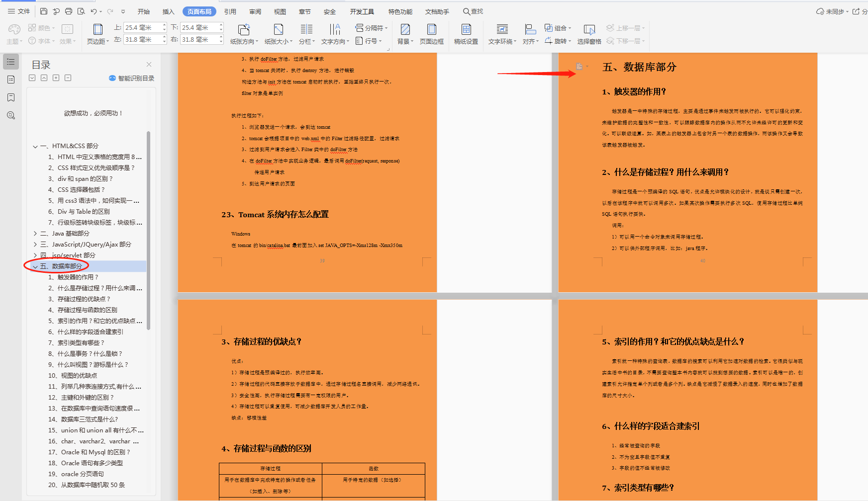Open 纸张大小 paper size options

(x=279, y=34)
